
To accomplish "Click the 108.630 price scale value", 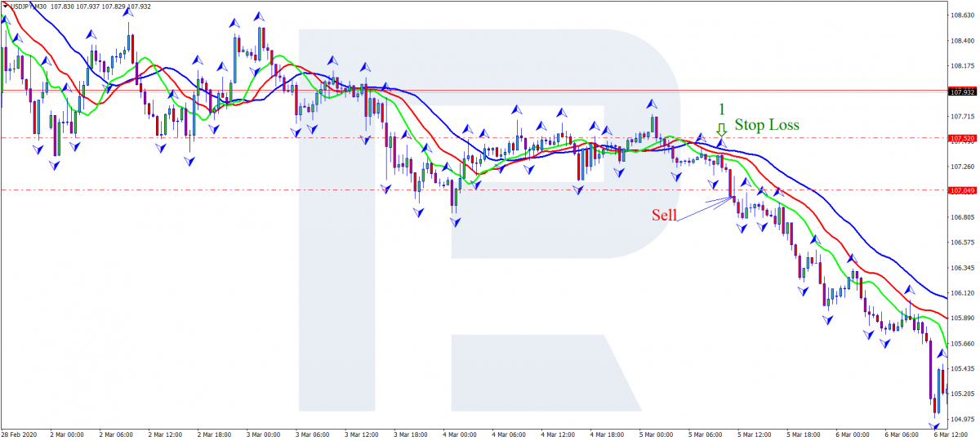I will [964, 15].
